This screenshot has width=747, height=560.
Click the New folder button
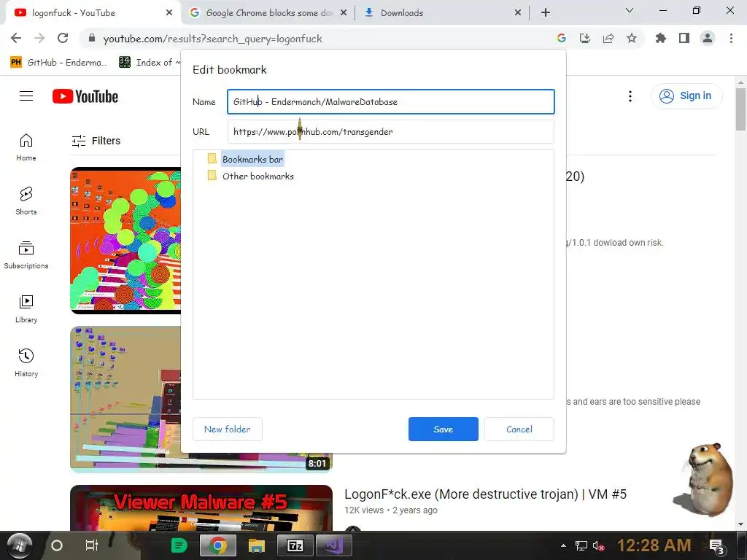pyautogui.click(x=228, y=429)
